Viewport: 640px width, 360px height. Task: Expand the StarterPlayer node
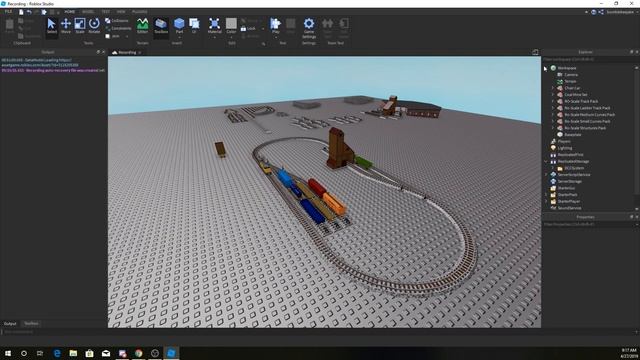[x=546, y=201]
